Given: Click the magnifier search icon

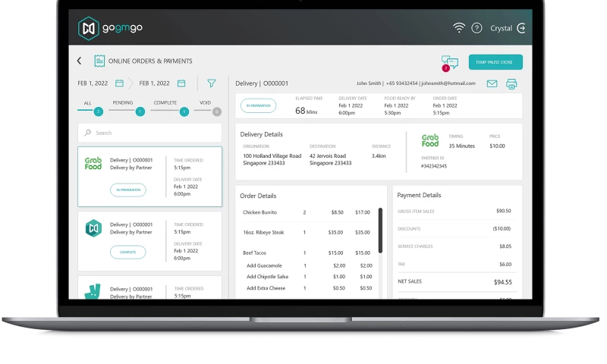Looking at the screenshot, I should click(x=88, y=133).
